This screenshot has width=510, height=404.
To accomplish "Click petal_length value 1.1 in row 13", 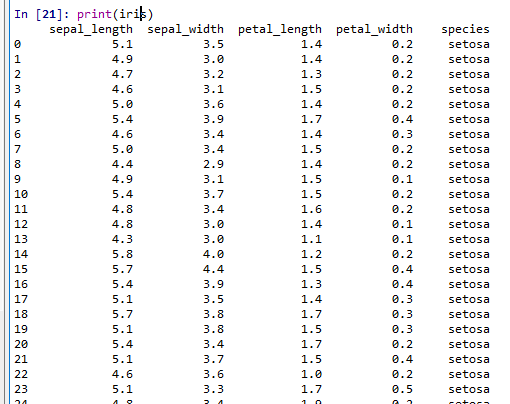I will pos(311,239).
